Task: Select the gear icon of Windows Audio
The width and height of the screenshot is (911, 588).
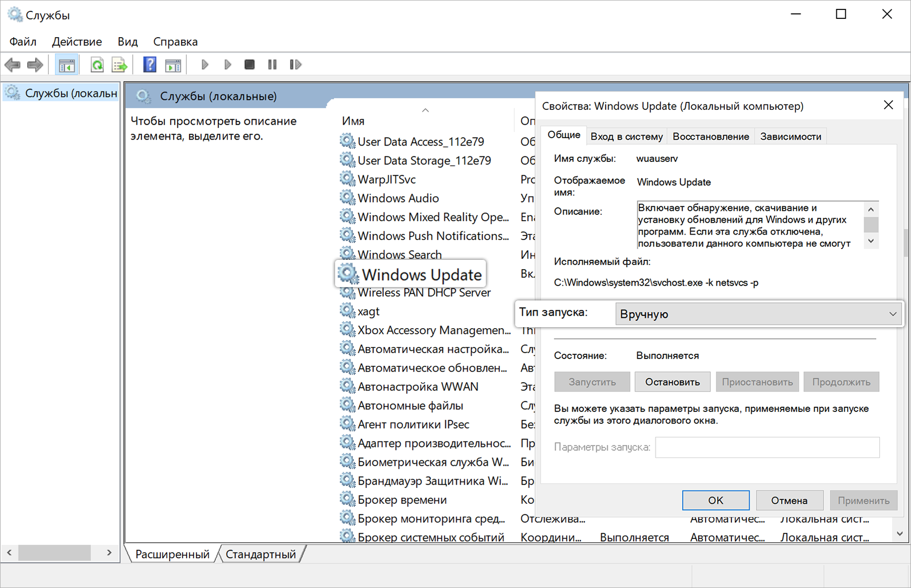Action: (x=348, y=197)
